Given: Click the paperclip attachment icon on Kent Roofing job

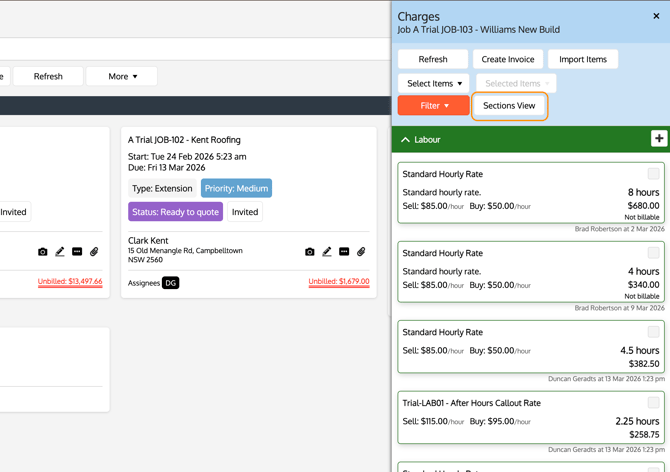Looking at the screenshot, I should 361,252.
